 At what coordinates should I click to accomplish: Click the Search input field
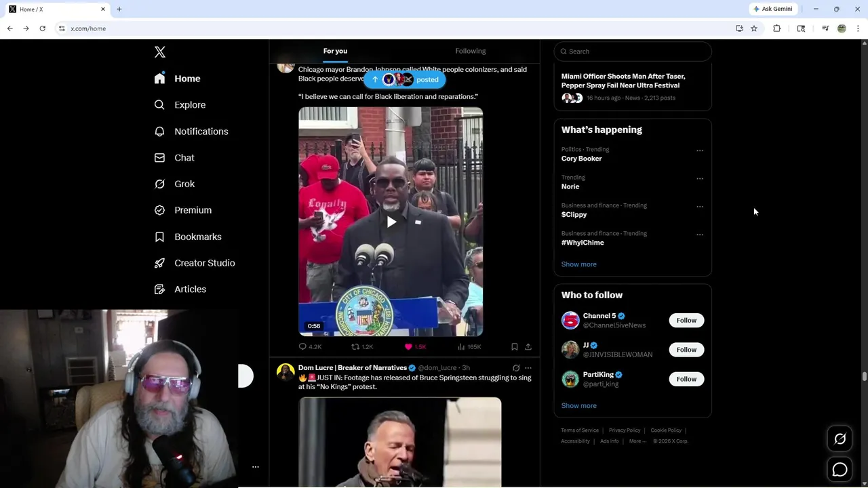(633, 52)
